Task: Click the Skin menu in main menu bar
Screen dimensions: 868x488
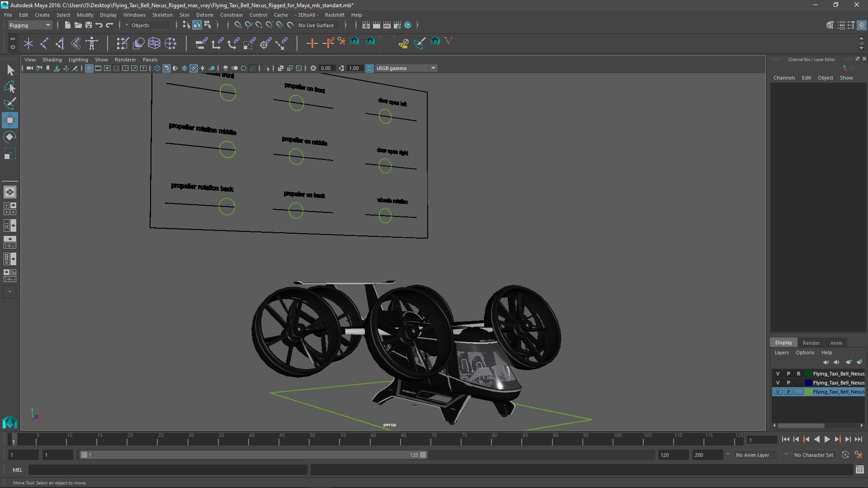Action: [x=184, y=14]
